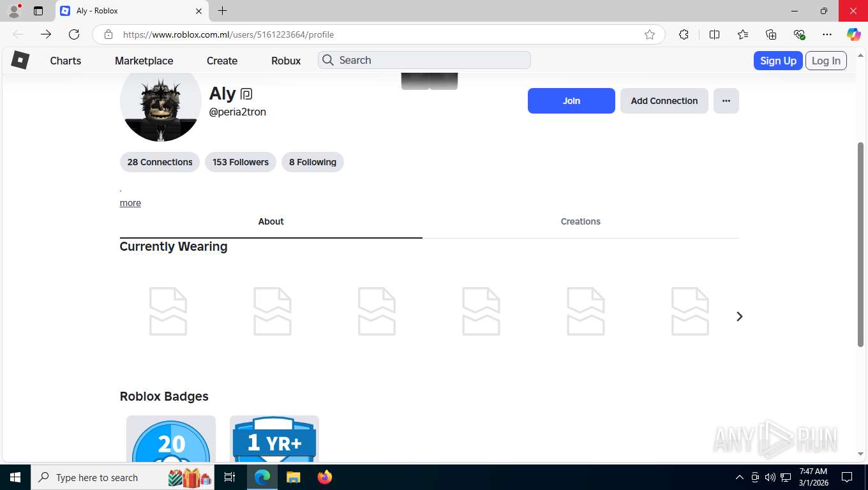
Task: Refresh the page with reload icon
Action: coord(74,34)
